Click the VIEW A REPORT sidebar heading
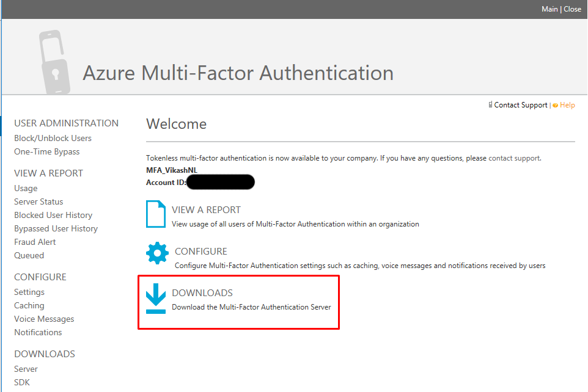The image size is (588, 392). coord(49,173)
